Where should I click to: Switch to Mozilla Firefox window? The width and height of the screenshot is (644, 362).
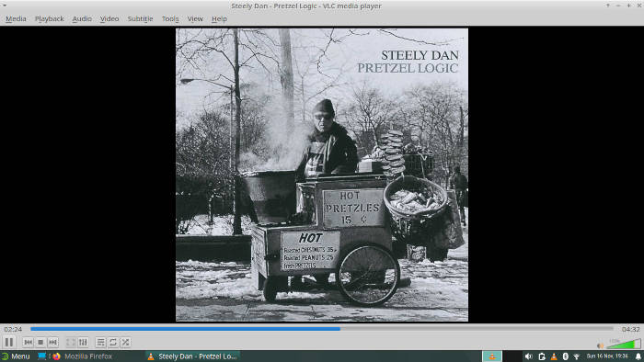pyautogui.click(x=88, y=356)
